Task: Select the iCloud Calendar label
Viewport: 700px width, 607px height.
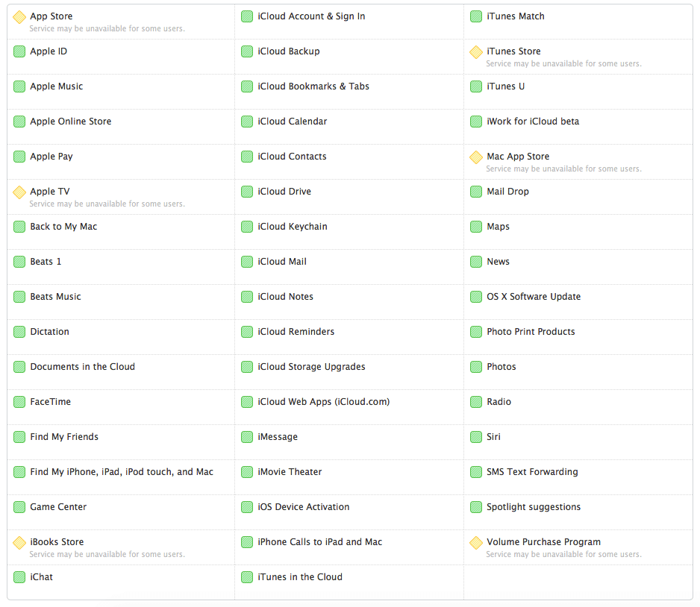Action: point(292,122)
